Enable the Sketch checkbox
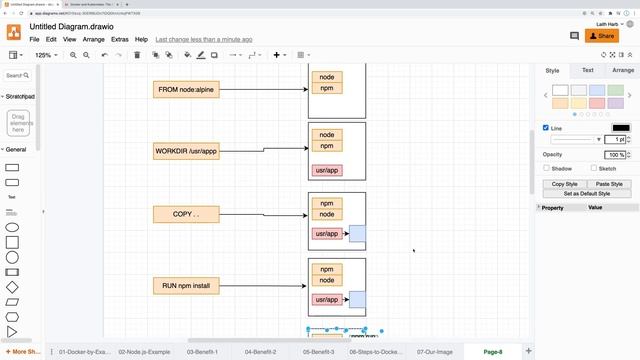The height and width of the screenshot is (360, 640). point(593,168)
